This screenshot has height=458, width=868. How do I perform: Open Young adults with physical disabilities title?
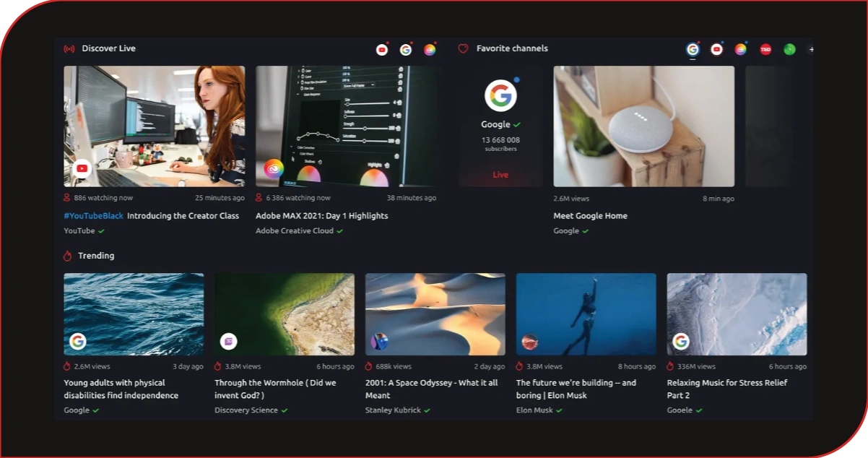pyautogui.click(x=121, y=389)
